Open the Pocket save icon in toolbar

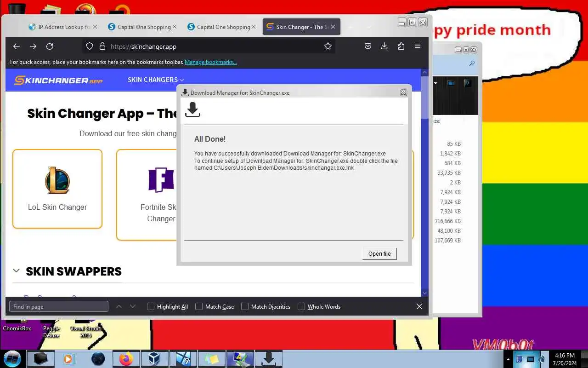tap(368, 46)
